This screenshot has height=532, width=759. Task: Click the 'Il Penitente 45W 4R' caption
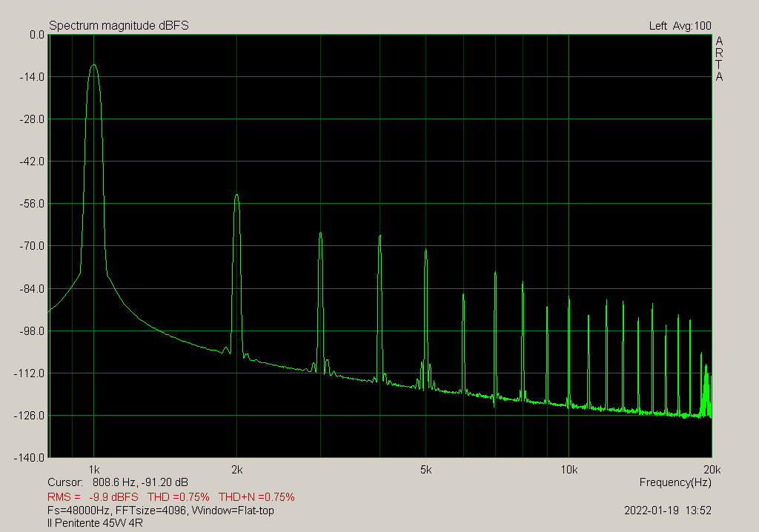(x=96, y=523)
